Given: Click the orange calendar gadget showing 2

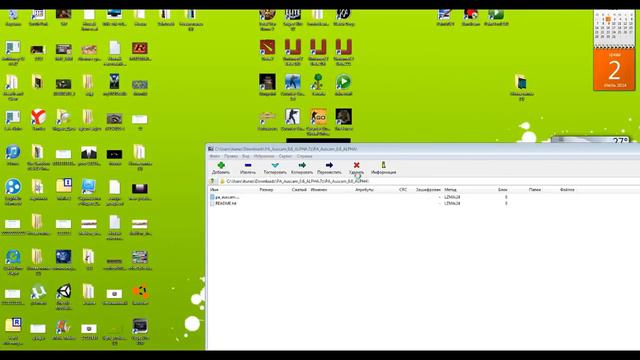Looking at the screenshot, I should tap(614, 70).
